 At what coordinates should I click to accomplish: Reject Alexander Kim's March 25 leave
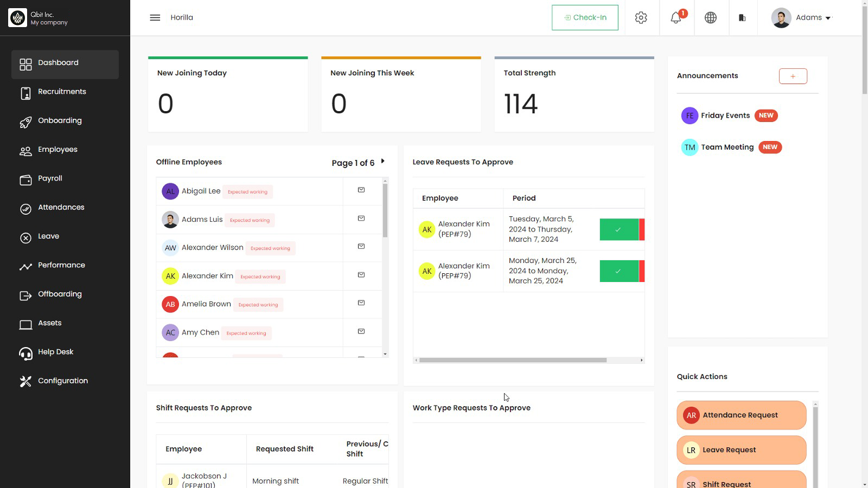pos(642,271)
